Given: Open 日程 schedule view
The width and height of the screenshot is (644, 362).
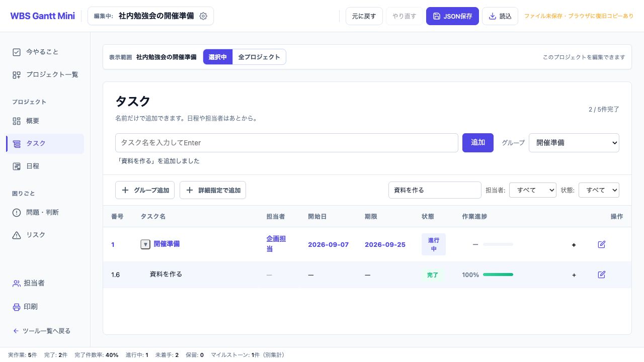Looking at the screenshot, I should [45, 166].
